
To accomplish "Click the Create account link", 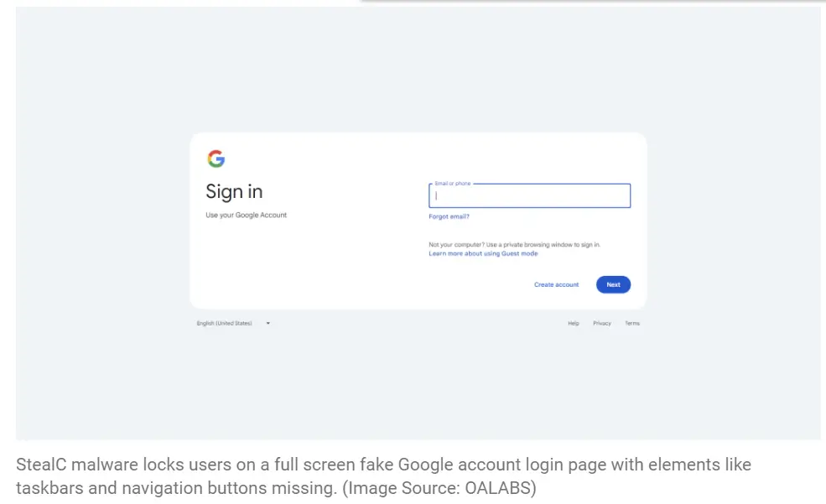I will pyautogui.click(x=556, y=285).
